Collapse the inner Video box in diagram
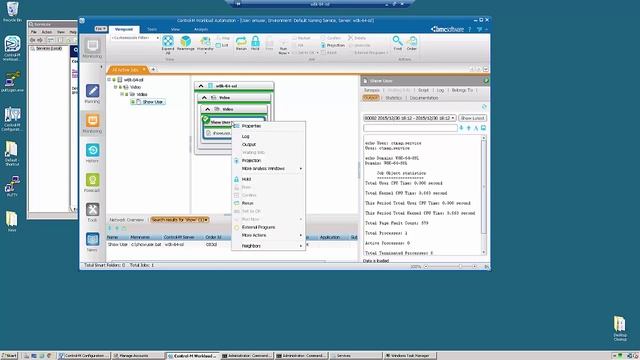 [x=207, y=109]
